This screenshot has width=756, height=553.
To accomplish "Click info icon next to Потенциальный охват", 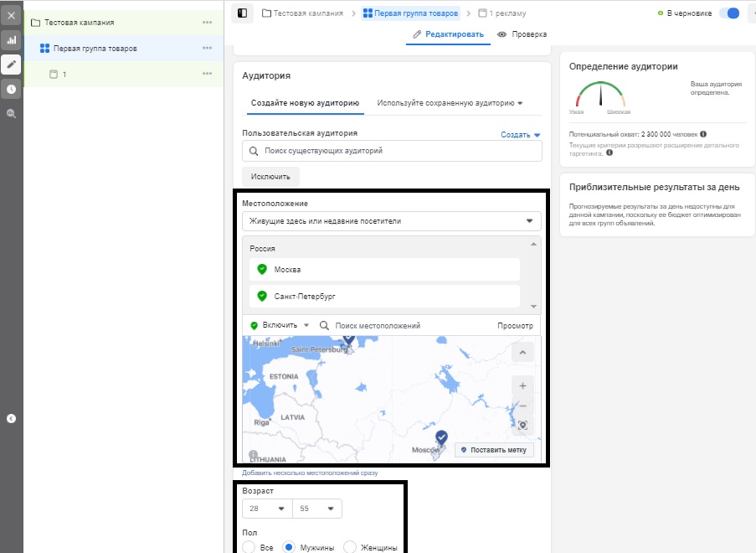I will tap(703, 134).
